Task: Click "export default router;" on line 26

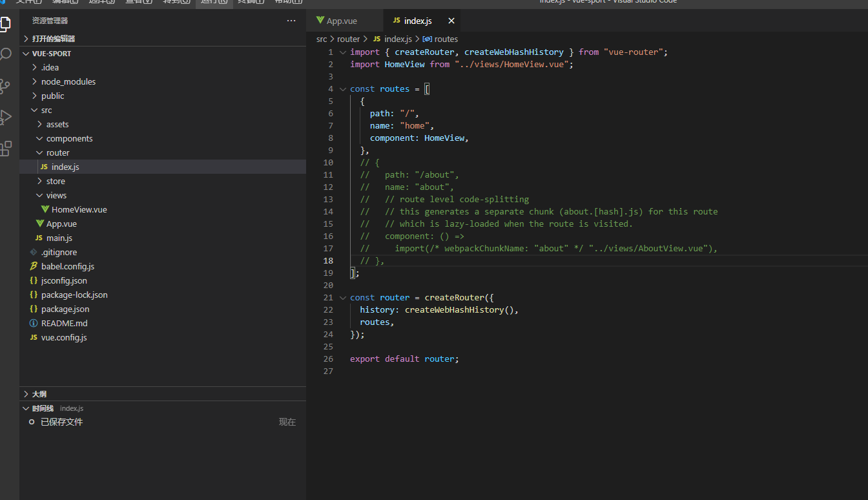Action: tap(404, 359)
